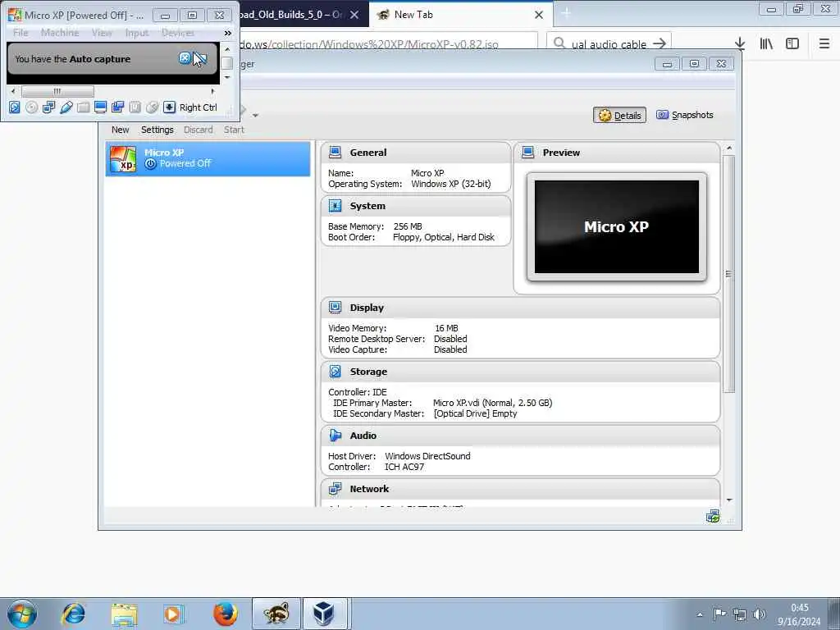Click the right scroll arrow in the VM window
This screenshot has width=840, height=630.
click(x=212, y=91)
